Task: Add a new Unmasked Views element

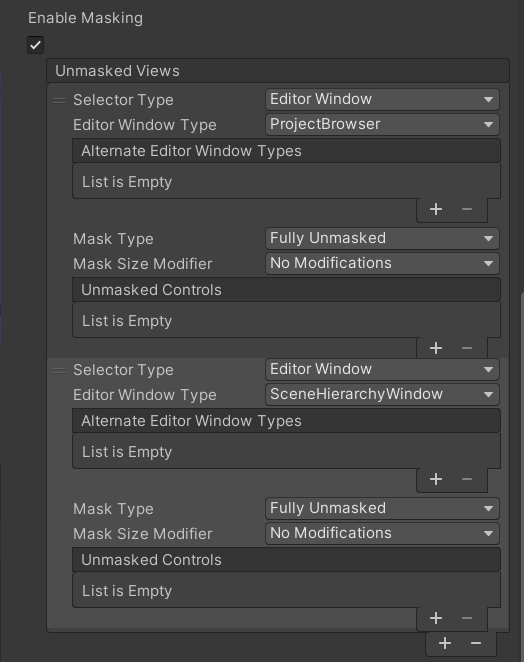Action: pos(445,643)
